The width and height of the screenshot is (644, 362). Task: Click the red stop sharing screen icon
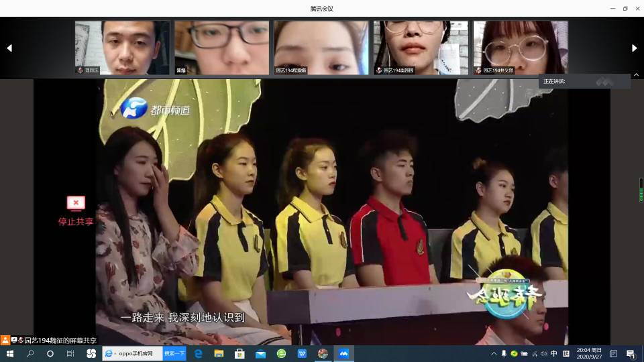(x=76, y=203)
